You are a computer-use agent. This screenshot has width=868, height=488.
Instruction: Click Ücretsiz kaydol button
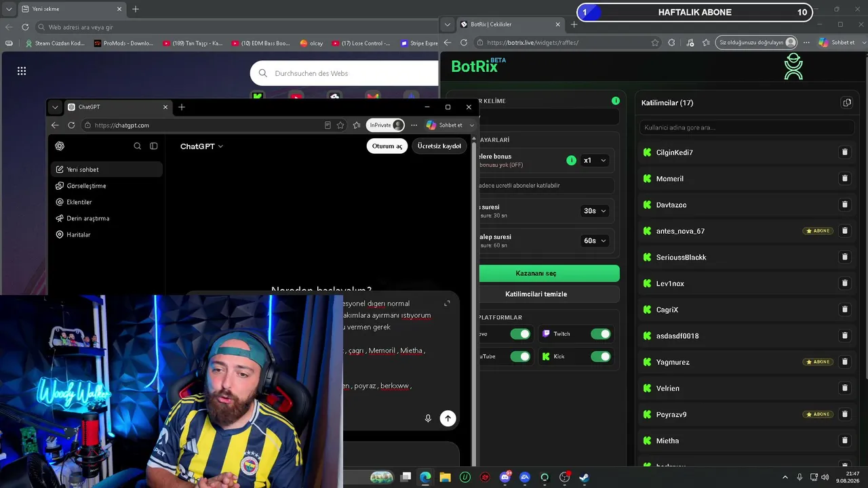coord(439,146)
